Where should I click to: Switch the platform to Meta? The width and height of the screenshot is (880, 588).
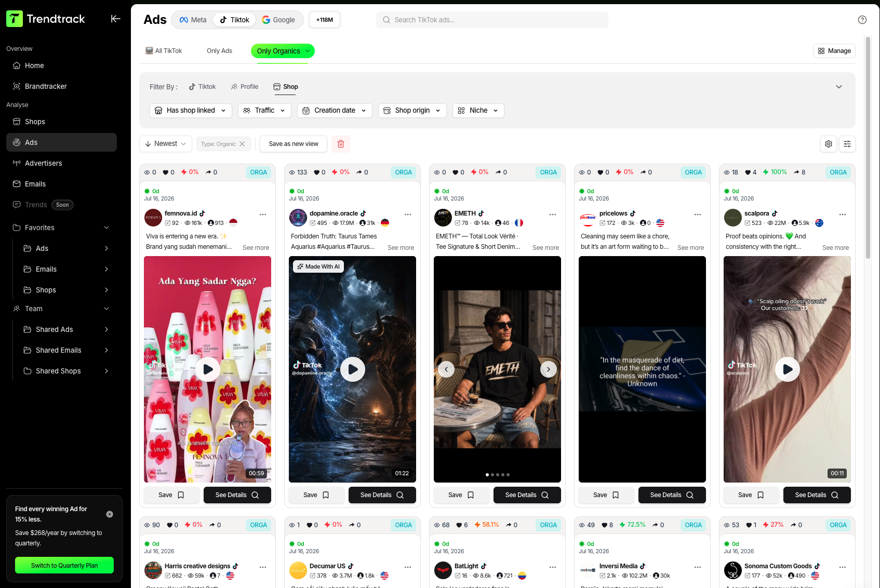(193, 20)
